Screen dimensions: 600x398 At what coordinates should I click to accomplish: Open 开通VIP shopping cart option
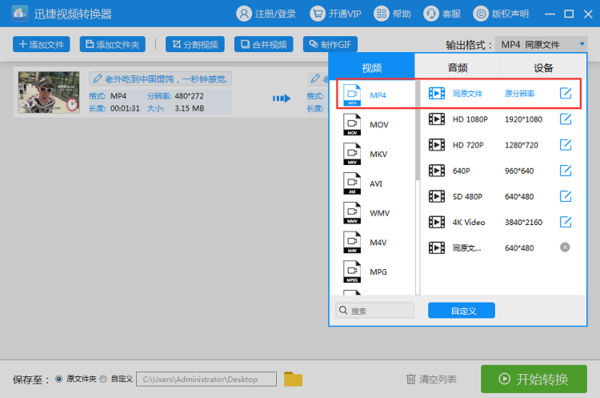(x=335, y=14)
